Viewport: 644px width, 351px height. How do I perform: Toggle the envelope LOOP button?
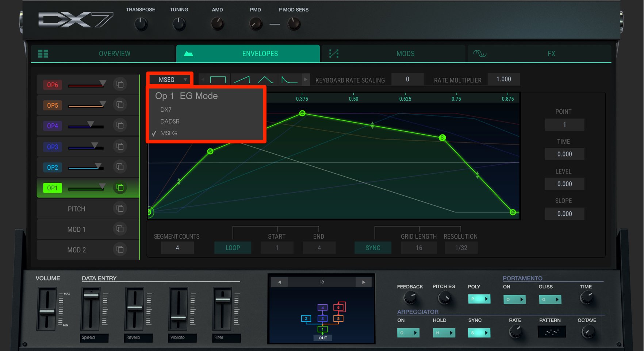pyautogui.click(x=233, y=248)
